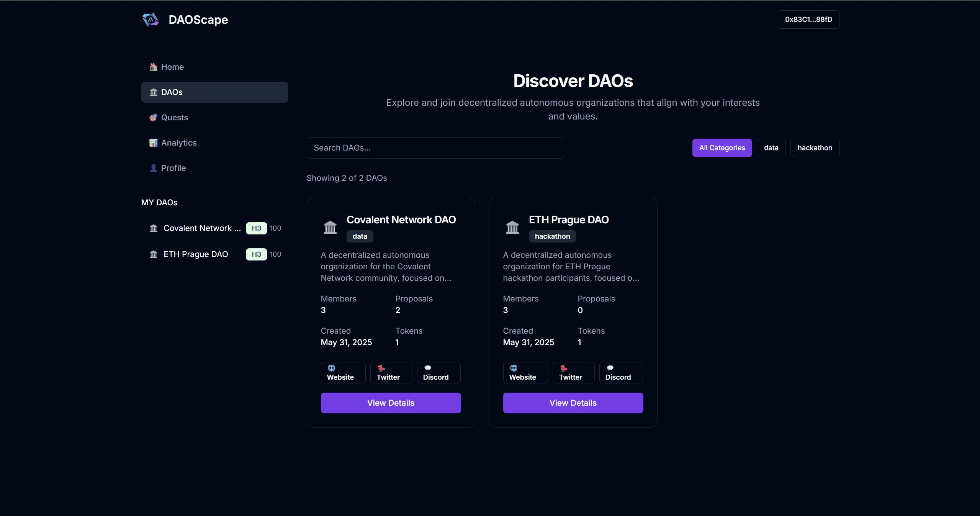
Task: Select the All Categories filter
Action: 722,148
